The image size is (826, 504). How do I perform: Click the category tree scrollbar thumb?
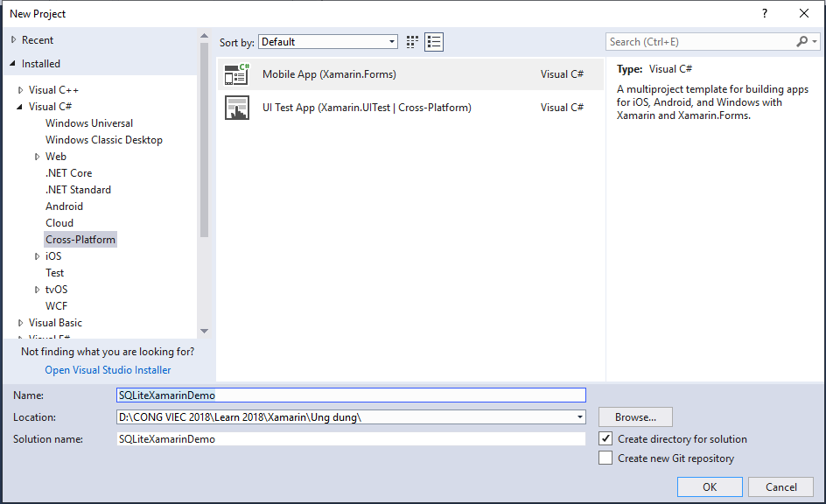[x=205, y=139]
